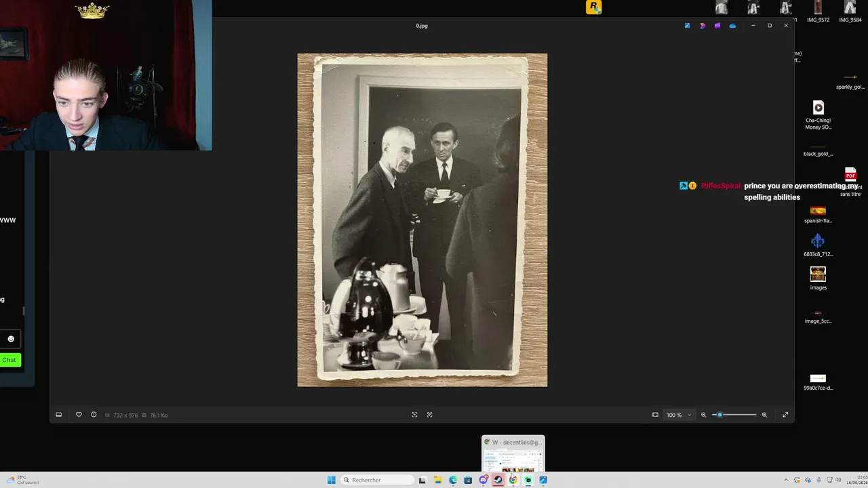The width and height of the screenshot is (868, 488).
Task: Open the emoji picker smiley icon
Action: coord(11,339)
